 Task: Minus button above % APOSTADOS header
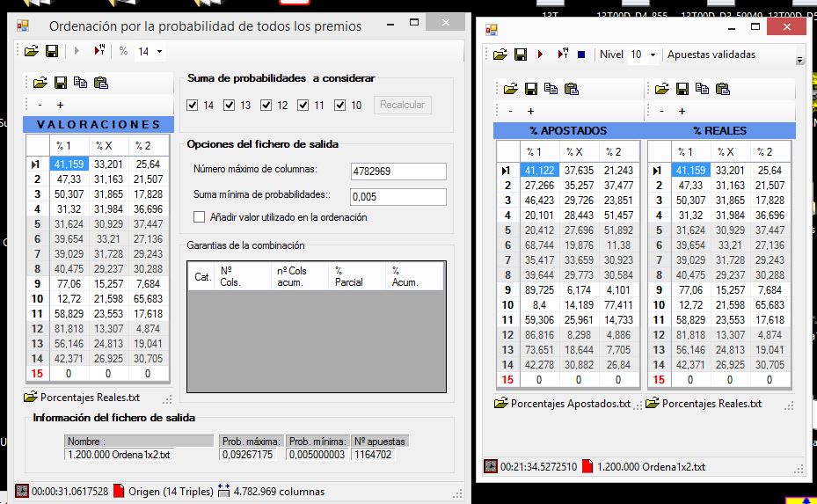pyautogui.click(x=511, y=111)
